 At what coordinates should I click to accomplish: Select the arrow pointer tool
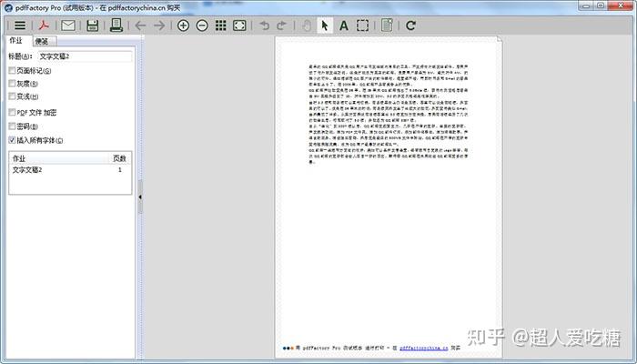[325, 25]
